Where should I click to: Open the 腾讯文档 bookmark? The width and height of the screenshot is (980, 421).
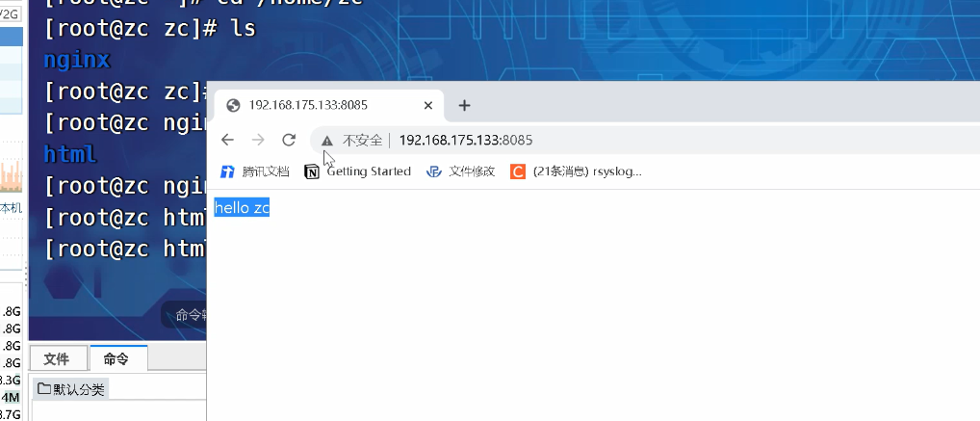click(x=255, y=171)
